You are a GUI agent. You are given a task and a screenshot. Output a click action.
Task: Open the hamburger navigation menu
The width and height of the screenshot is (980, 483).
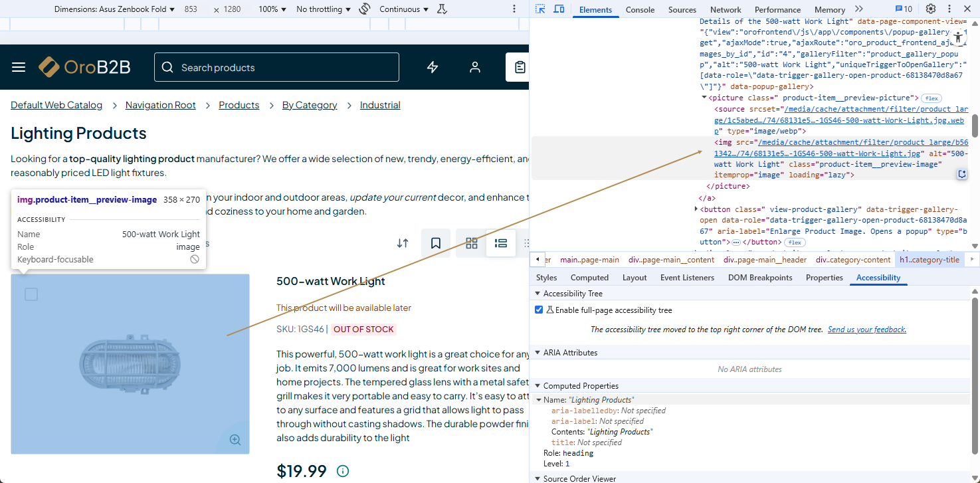(19, 67)
